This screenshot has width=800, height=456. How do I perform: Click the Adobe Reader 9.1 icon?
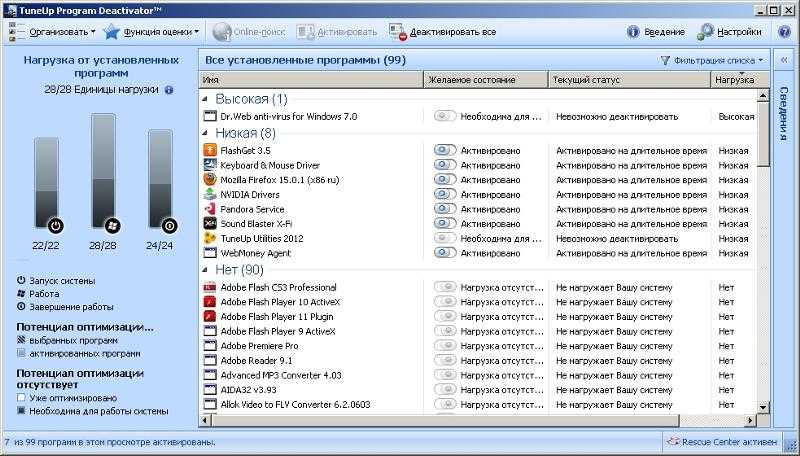pos(210,361)
